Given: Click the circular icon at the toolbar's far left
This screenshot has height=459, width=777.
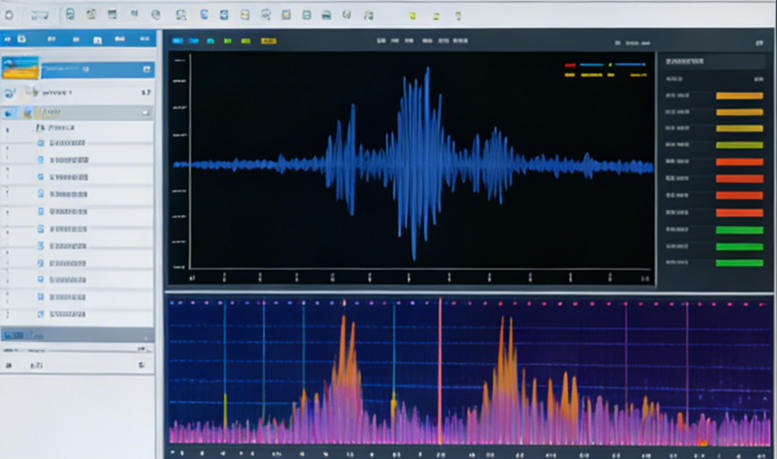Looking at the screenshot, I should [x=9, y=14].
